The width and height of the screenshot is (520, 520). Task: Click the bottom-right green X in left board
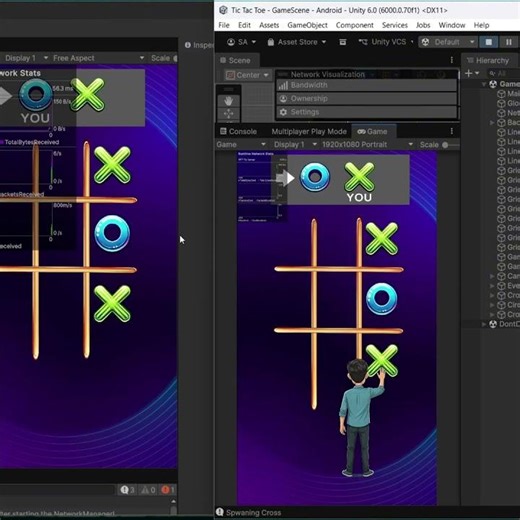click(112, 304)
